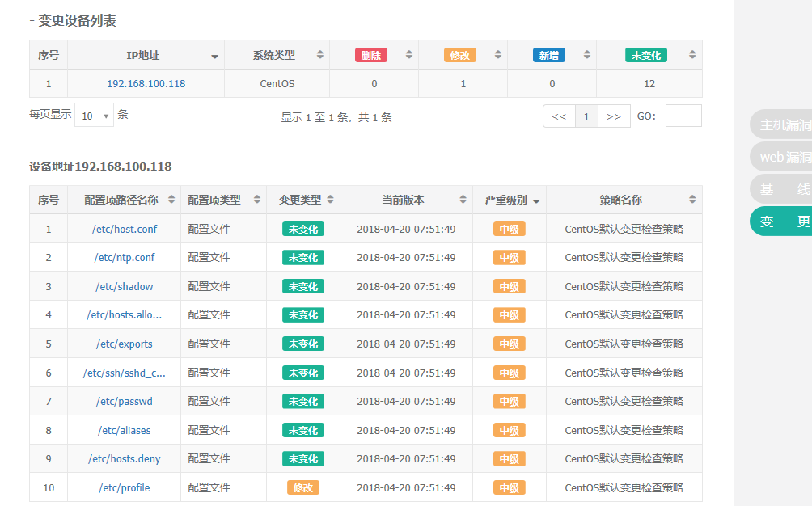Go to previous page with << button
This screenshot has width=812, height=506.
[559, 116]
